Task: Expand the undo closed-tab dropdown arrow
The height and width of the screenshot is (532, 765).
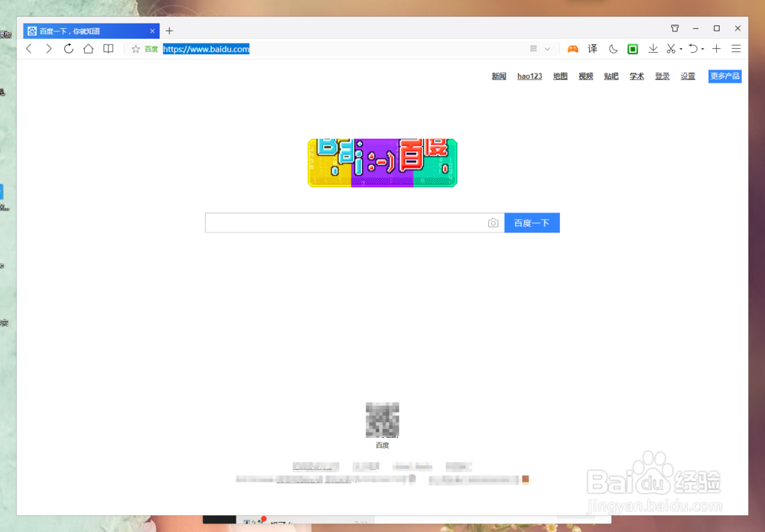Action: [x=702, y=49]
